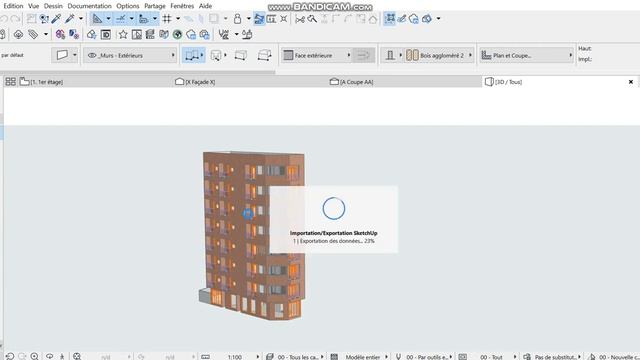Open the floor plan window icon

[137, 34]
